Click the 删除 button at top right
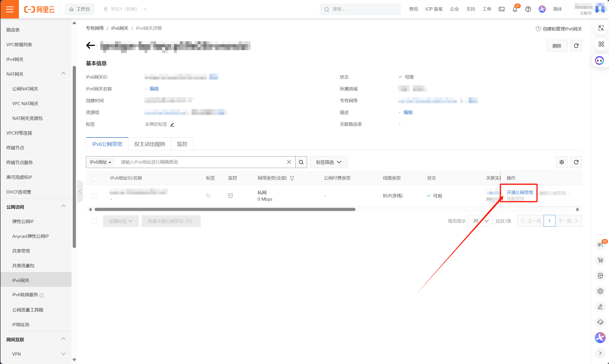Image resolution: width=609 pixels, height=364 pixels. (x=557, y=46)
